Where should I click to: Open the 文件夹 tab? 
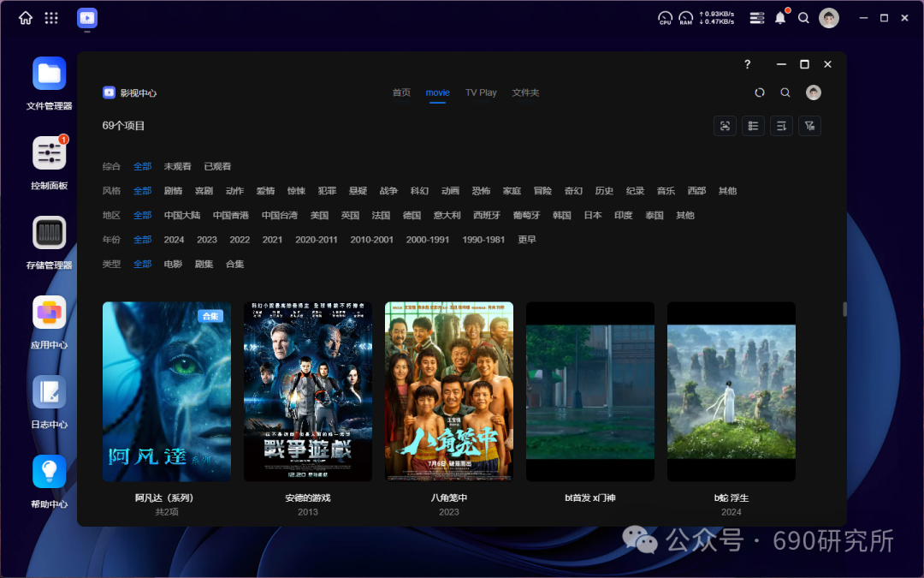525,92
